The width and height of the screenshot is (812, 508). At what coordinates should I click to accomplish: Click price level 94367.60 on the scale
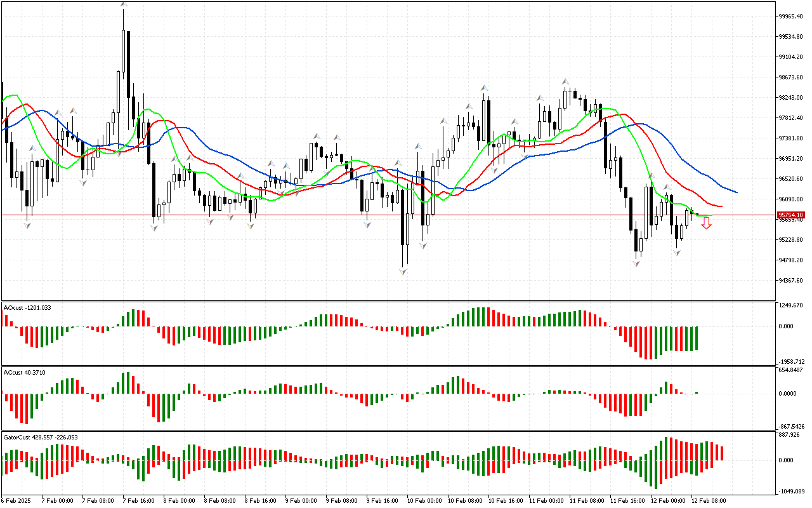(792, 281)
